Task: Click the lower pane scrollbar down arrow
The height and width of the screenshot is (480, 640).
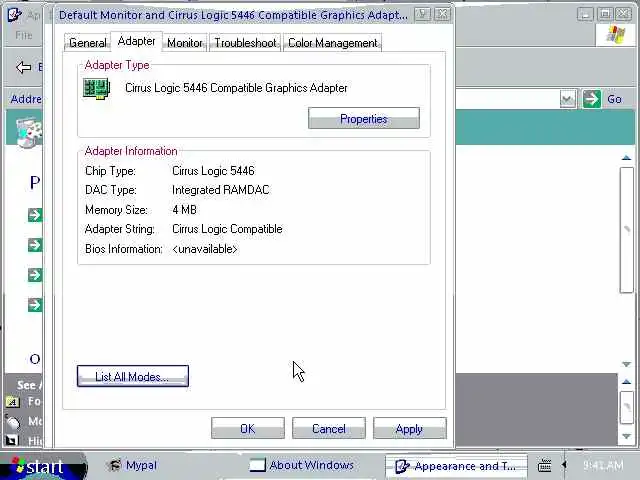Action: (626, 436)
